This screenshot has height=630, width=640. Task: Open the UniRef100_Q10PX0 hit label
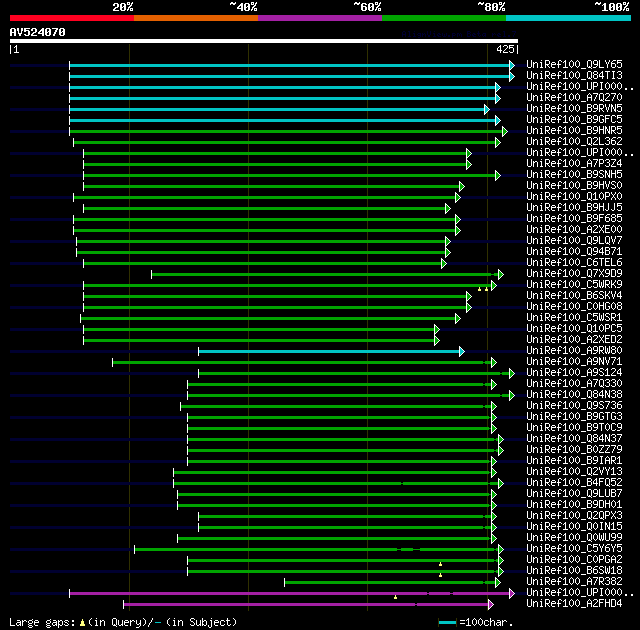(x=574, y=197)
